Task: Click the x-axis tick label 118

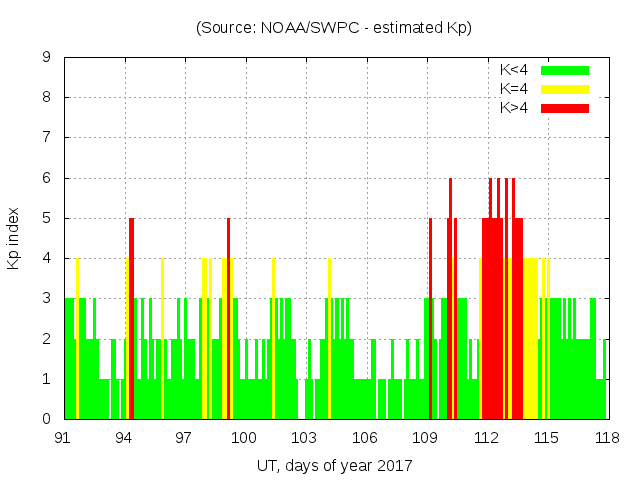Action: point(606,437)
